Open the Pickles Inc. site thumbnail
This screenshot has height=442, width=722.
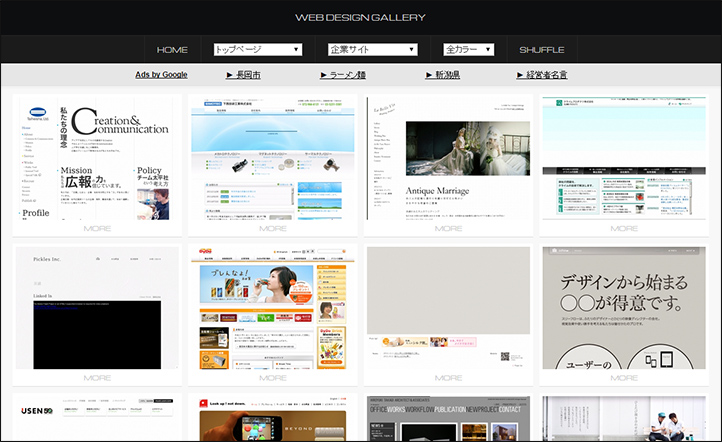[x=97, y=308]
